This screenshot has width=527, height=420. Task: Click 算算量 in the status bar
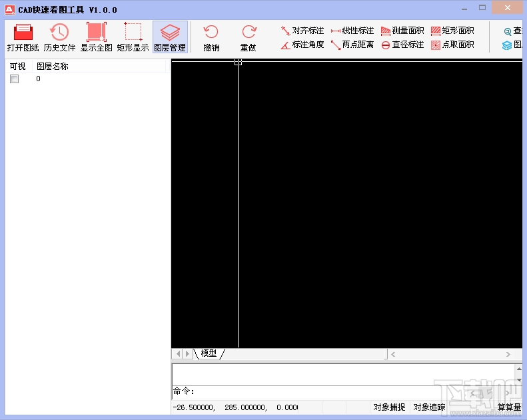509,407
